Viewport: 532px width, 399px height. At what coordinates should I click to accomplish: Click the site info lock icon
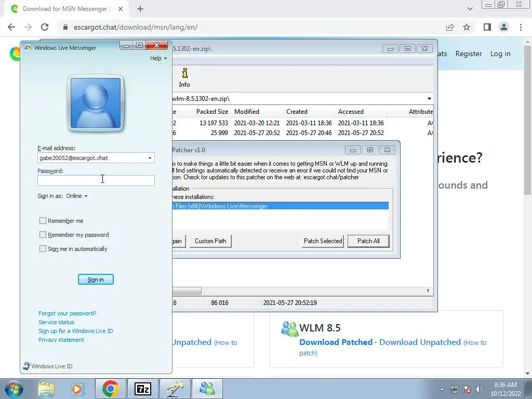coord(65,27)
